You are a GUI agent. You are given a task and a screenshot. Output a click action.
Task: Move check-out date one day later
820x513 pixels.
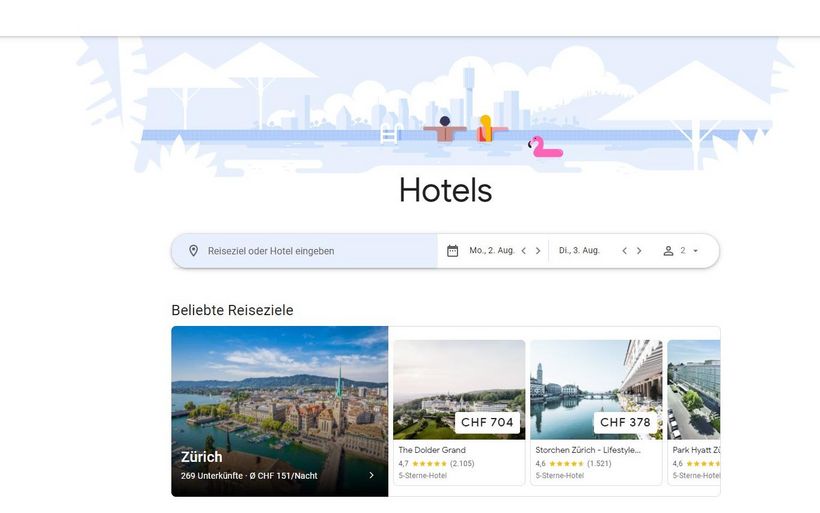[639, 251]
